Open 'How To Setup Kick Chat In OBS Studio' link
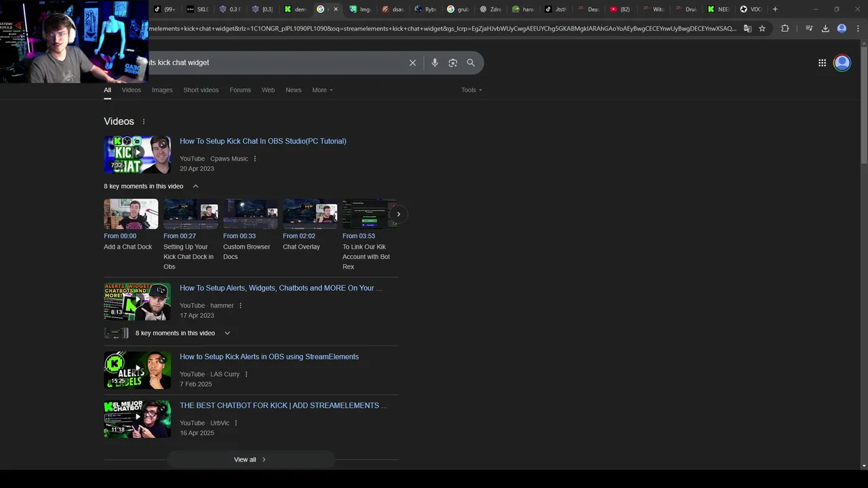This screenshot has width=868, height=488. click(263, 141)
